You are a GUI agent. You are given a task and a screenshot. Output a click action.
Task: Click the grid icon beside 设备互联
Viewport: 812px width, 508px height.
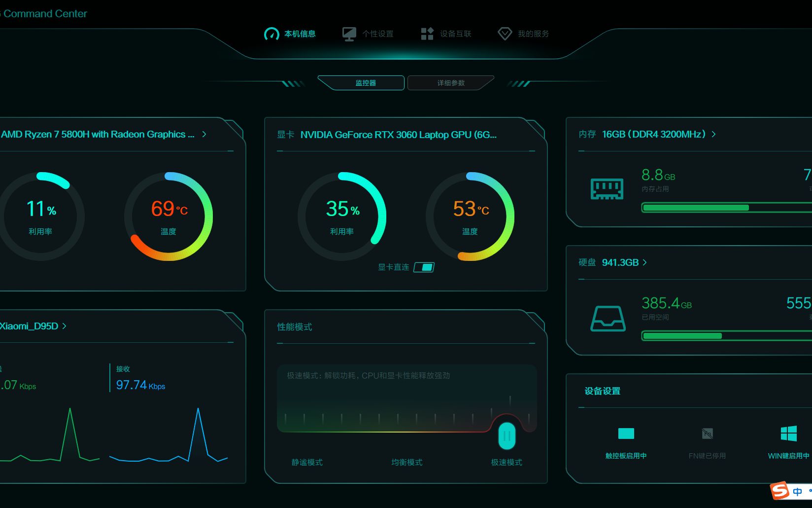(427, 34)
